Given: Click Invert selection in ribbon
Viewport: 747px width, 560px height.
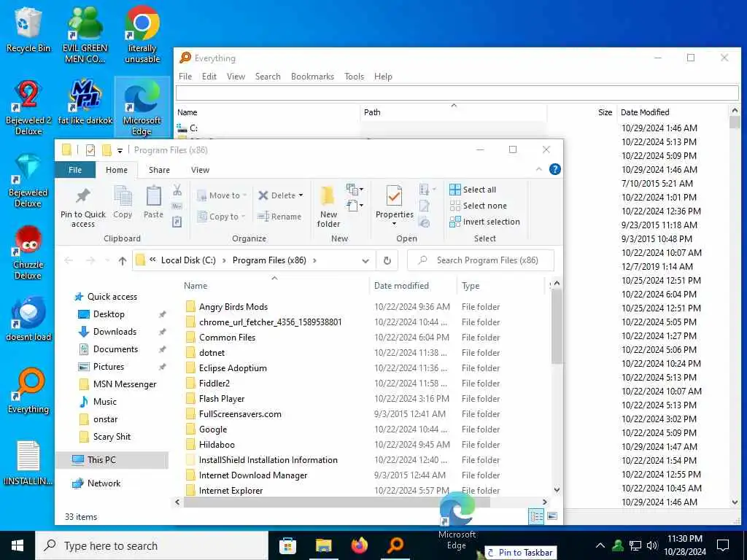Looking at the screenshot, I should pyautogui.click(x=484, y=222).
